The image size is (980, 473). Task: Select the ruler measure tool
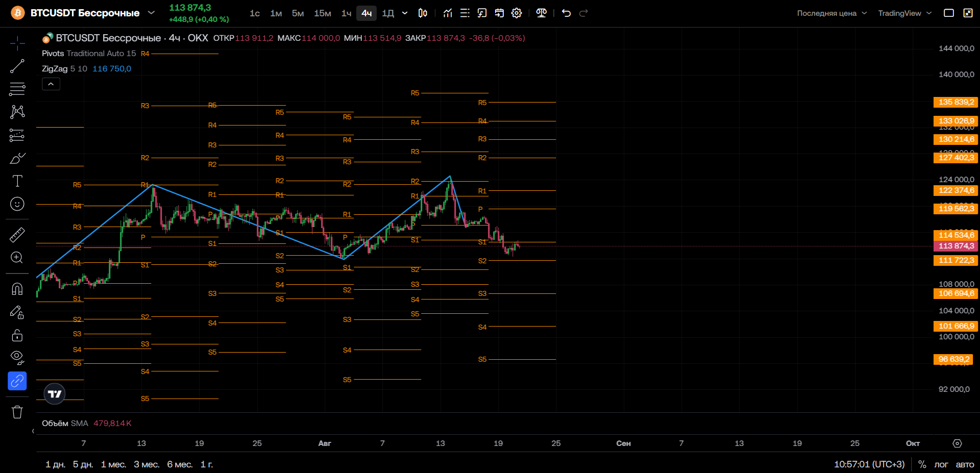[17, 235]
